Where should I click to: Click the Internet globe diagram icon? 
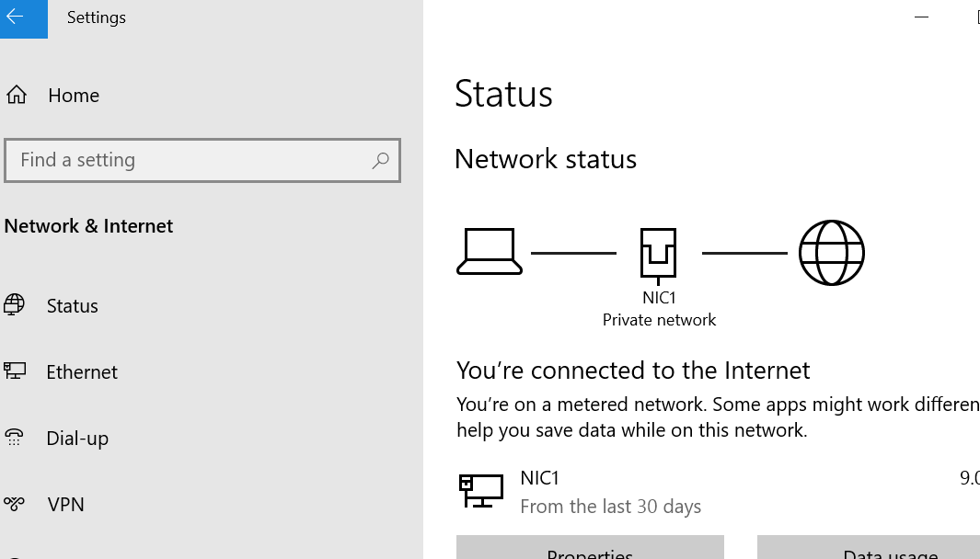click(831, 253)
